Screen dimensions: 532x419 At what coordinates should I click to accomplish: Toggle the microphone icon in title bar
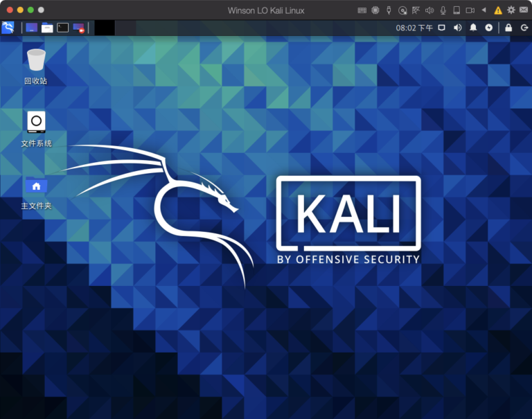click(443, 10)
